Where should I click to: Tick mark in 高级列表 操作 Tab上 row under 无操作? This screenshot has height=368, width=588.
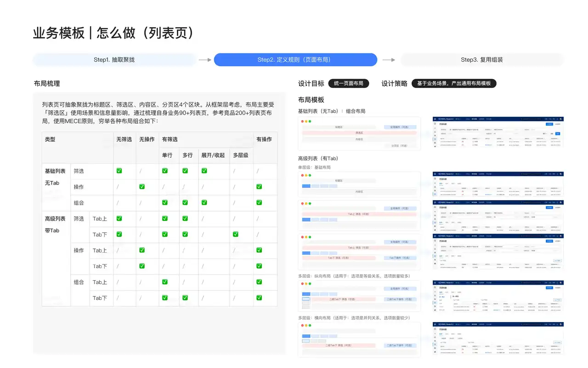tap(142, 250)
